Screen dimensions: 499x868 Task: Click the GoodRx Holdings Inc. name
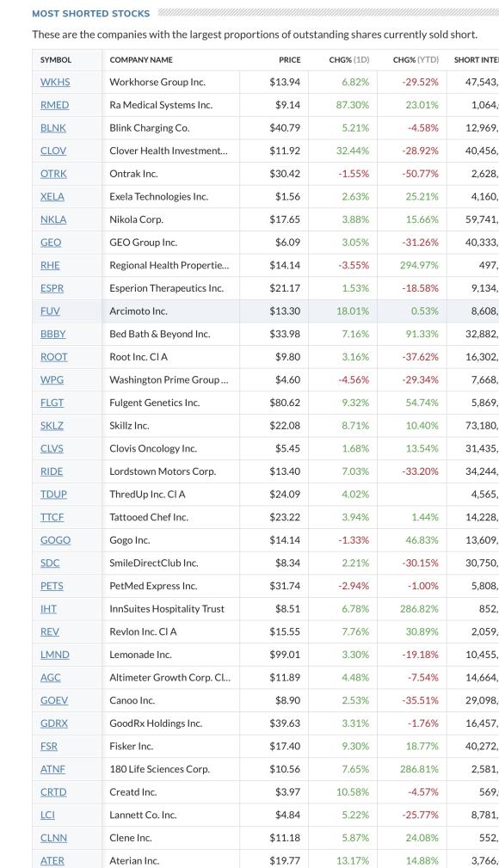pyautogui.click(x=156, y=723)
